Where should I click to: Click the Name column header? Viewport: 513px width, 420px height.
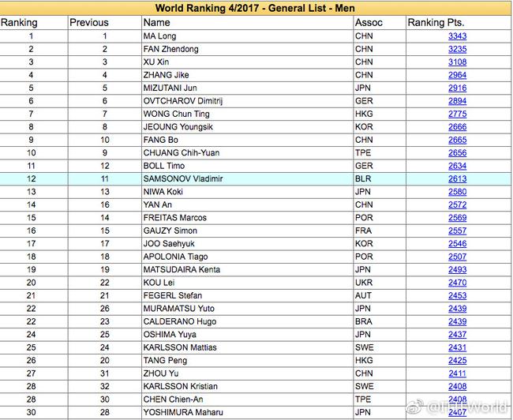(157, 23)
